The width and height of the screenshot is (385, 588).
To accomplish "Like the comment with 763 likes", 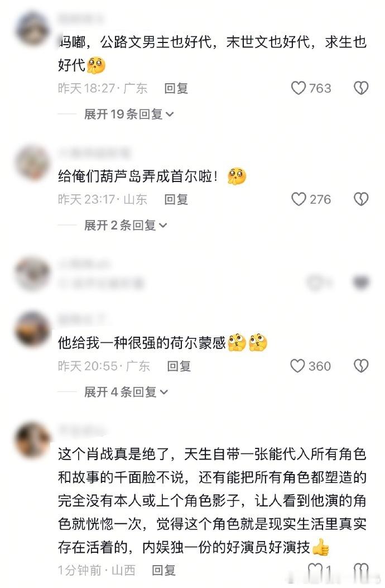I will 299,88.
